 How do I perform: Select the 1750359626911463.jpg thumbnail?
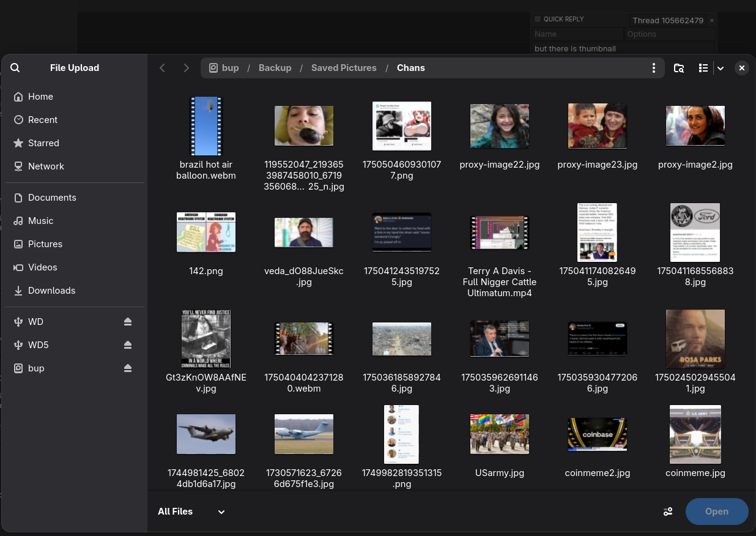click(500, 338)
